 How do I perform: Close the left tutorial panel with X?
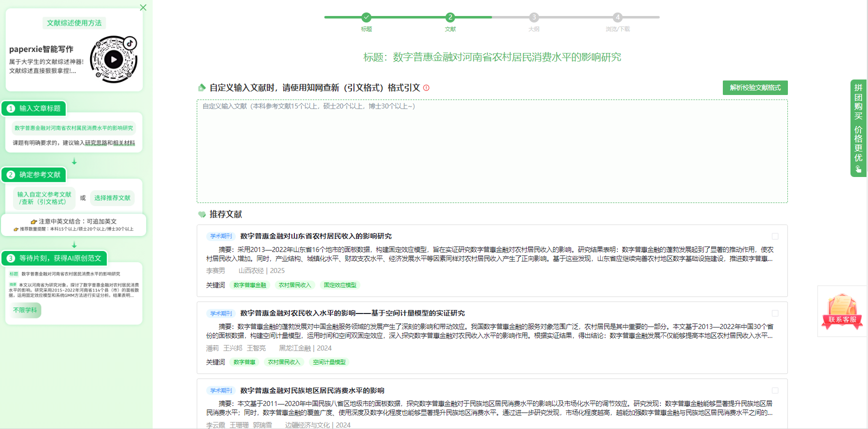click(143, 7)
